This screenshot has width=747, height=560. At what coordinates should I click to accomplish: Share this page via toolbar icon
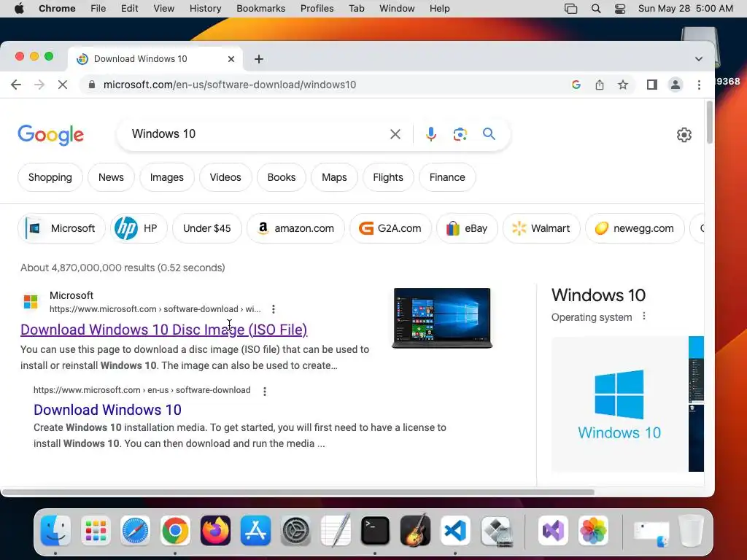(x=600, y=85)
